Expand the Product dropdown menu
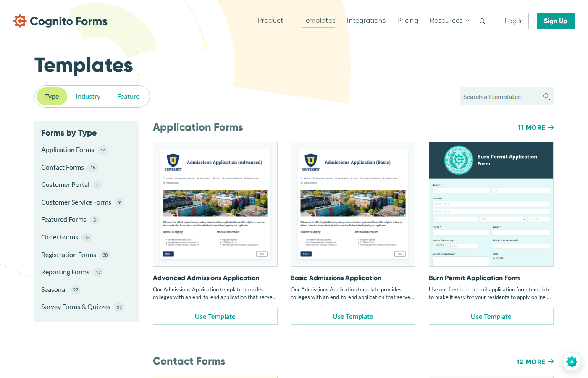The image size is (588, 378). point(274,21)
